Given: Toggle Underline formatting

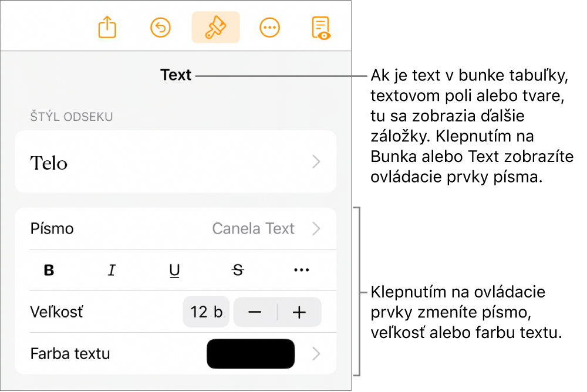Looking at the screenshot, I should click(174, 270).
